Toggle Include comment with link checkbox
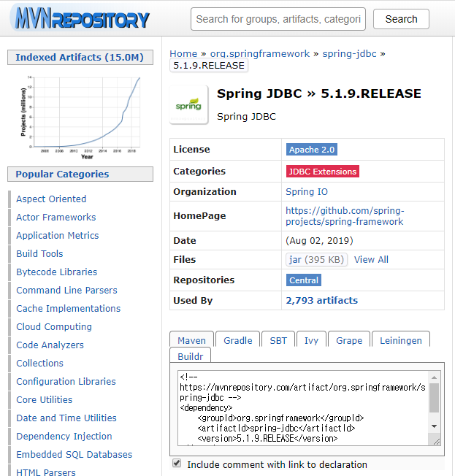The width and height of the screenshot is (455, 476). point(177,464)
